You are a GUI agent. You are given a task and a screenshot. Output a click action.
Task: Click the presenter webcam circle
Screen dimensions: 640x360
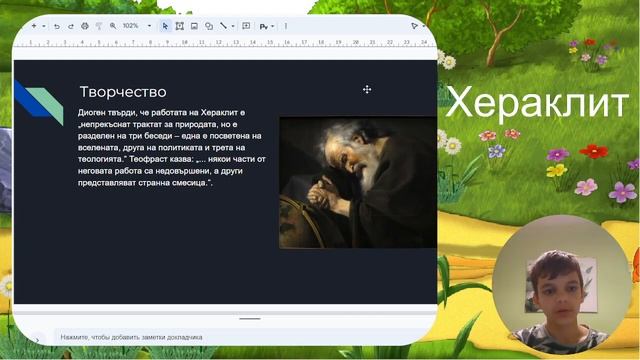[x=562, y=284]
